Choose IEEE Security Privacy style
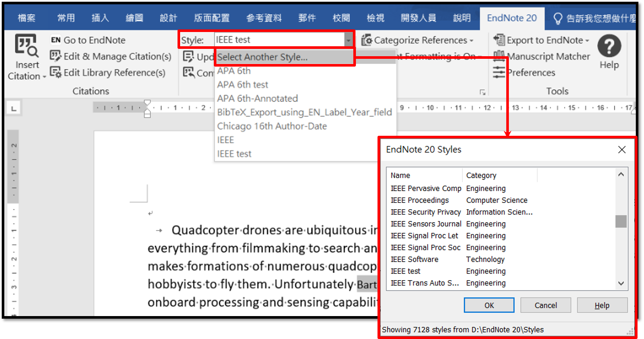Viewport: 644px width, 339px height. tap(426, 212)
